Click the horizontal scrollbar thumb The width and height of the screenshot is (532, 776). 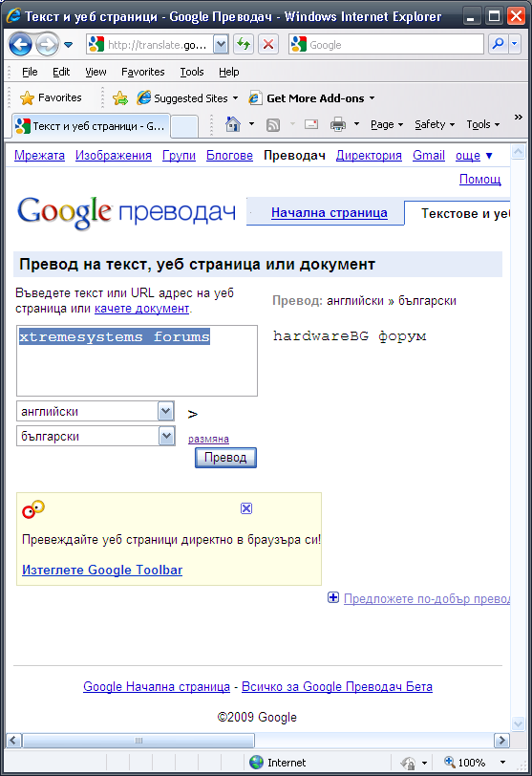click(138, 741)
